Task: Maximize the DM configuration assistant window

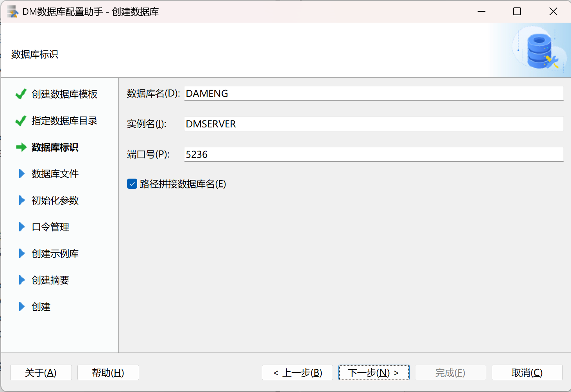Action: pyautogui.click(x=517, y=11)
